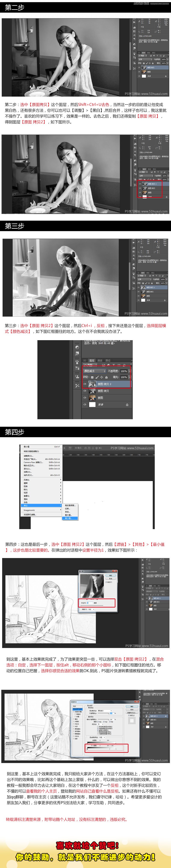
Task: Hide the 原图 拷贝 layer in the closeup panel
Action: 85,391
